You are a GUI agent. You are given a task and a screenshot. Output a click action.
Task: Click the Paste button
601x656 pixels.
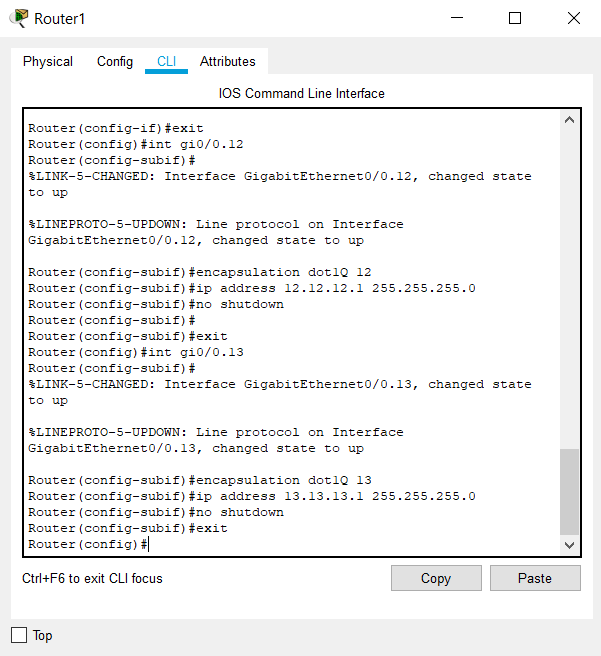click(x=535, y=578)
